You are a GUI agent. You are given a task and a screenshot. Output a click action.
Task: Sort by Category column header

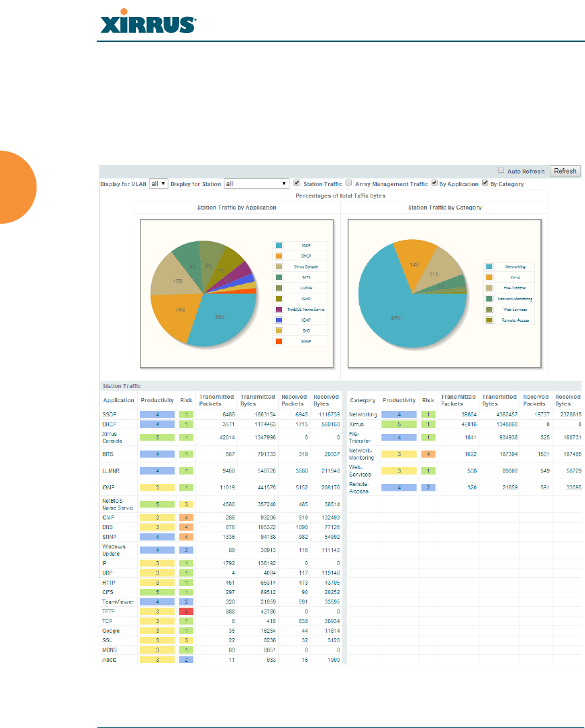point(362,400)
